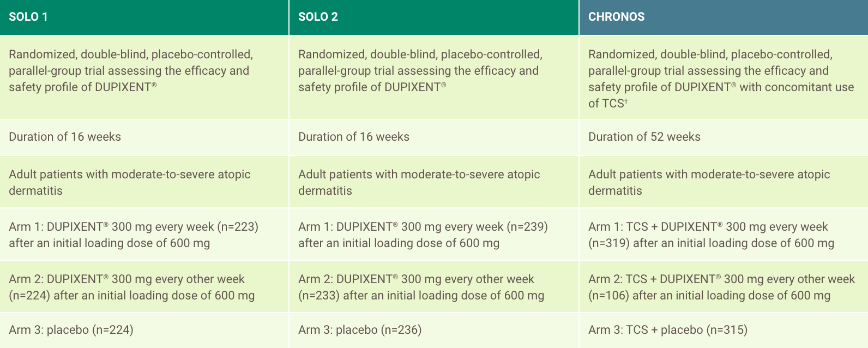Select CHRONOS adult patients cell
Image resolution: width=868 pixels, height=348 pixels.
coord(724,182)
